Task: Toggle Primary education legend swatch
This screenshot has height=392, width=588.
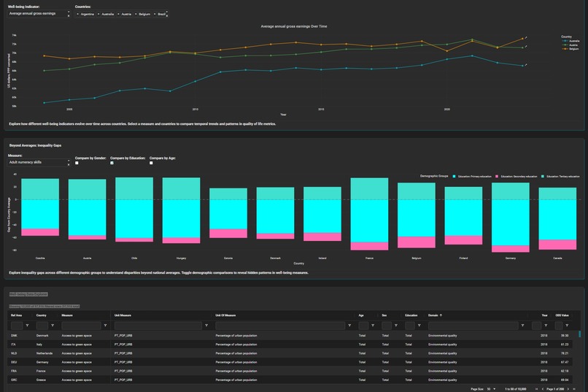Action: tap(454, 177)
